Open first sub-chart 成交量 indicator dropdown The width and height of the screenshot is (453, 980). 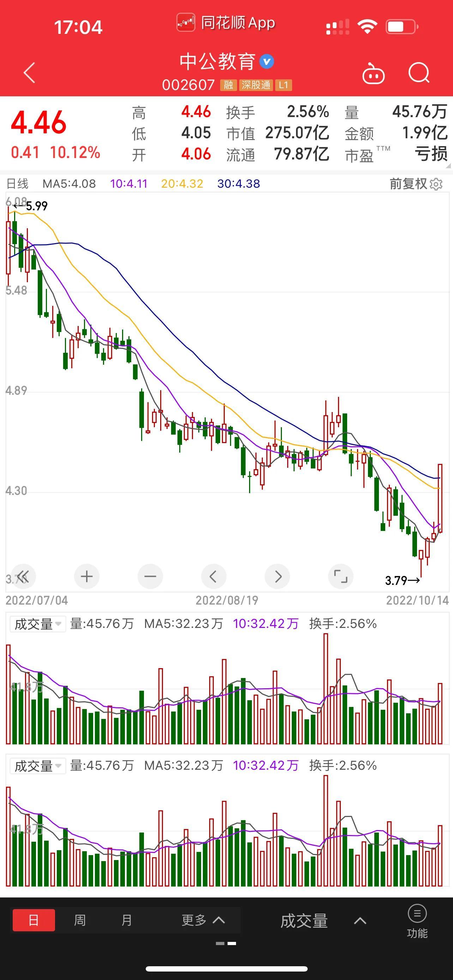tap(38, 624)
